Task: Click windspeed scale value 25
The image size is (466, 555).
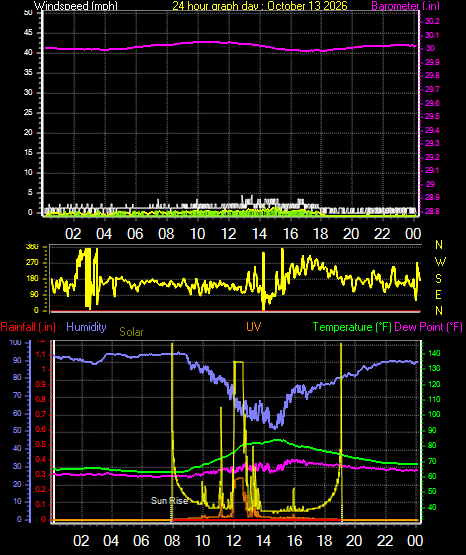Action: coord(28,113)
